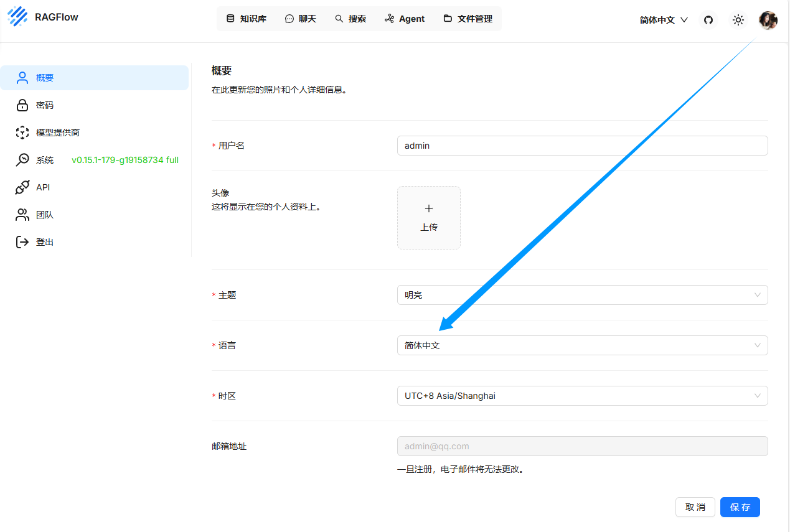Click the RAGFlow logo icon
Viewport: 790px width, 532px height.
[x=17, y=17]
